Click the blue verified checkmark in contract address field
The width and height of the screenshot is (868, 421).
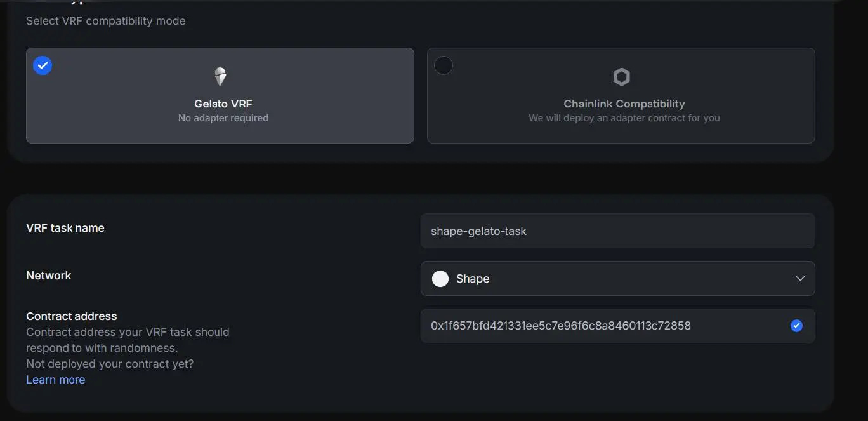point(796,326)
